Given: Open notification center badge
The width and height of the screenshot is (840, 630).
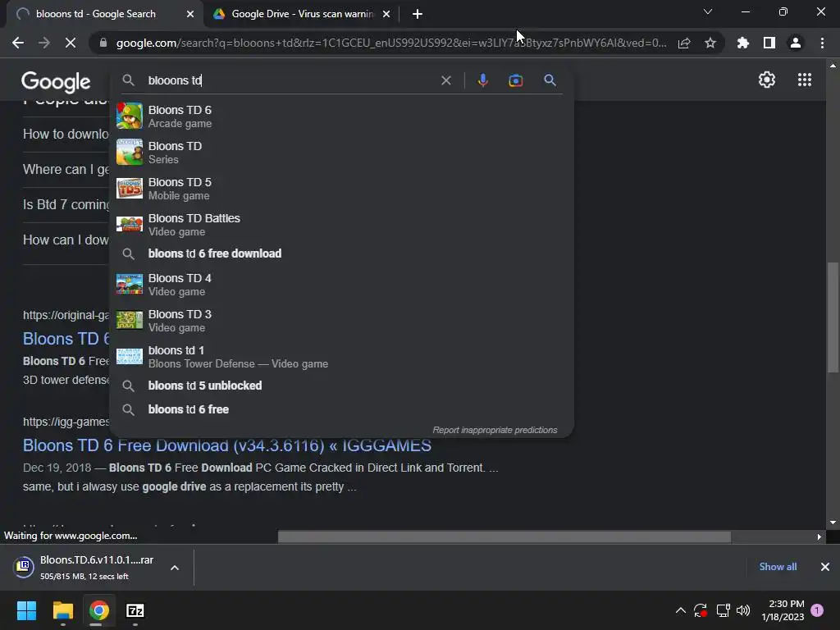Looking at the screenshot, I should [817, 610].
